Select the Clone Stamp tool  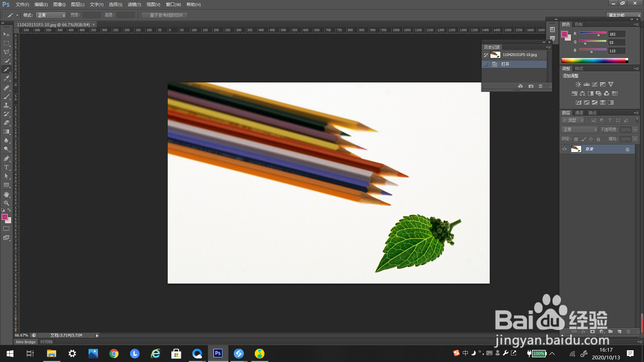click(6, 105)
